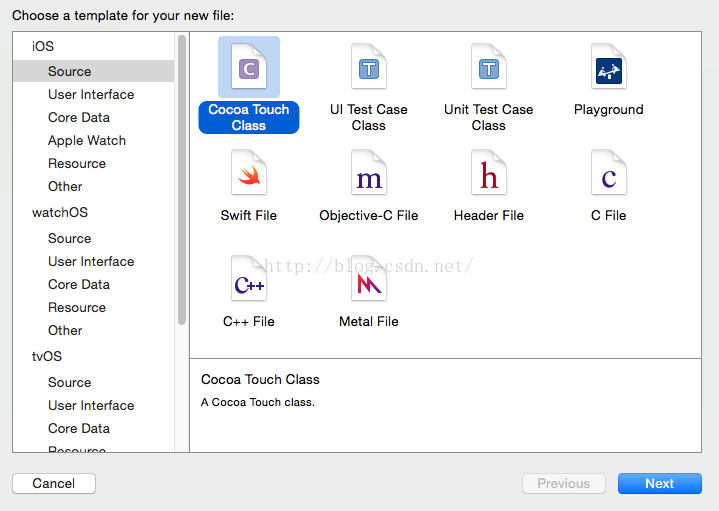Image resolution: width=719 pixels, height=511 pixels.
Task: Click the "A Cocoa Touch class." description
Action: (258, 402)
